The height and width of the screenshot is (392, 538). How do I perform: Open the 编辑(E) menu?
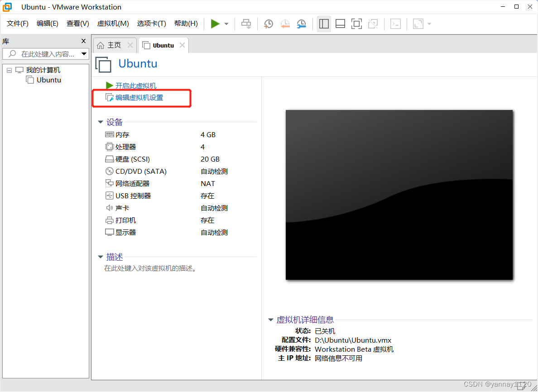pos(48,24)
